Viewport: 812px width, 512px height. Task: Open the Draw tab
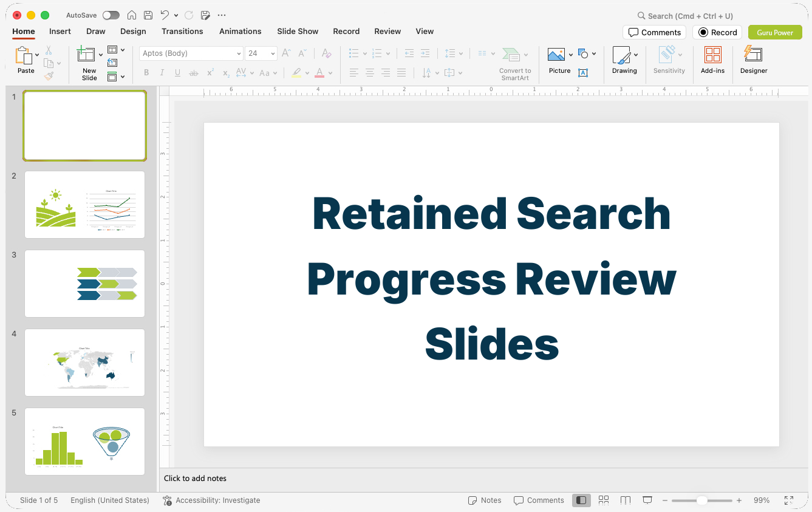(96, 31)
